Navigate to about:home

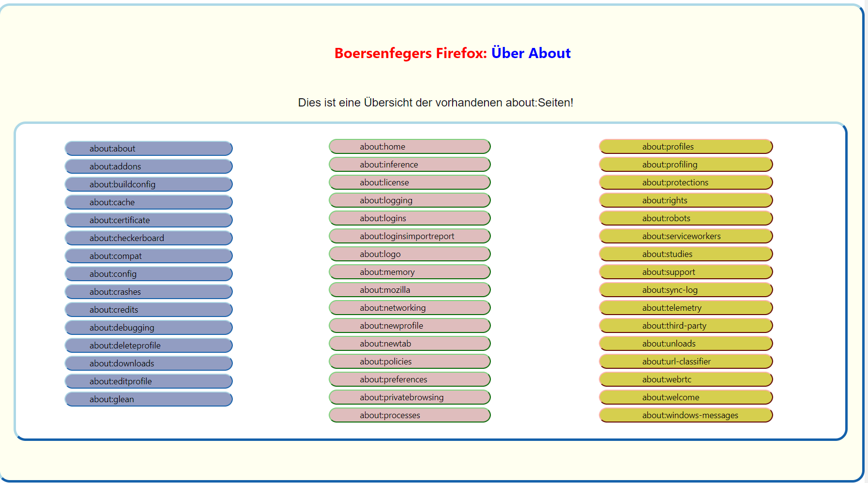coord(410,147)
